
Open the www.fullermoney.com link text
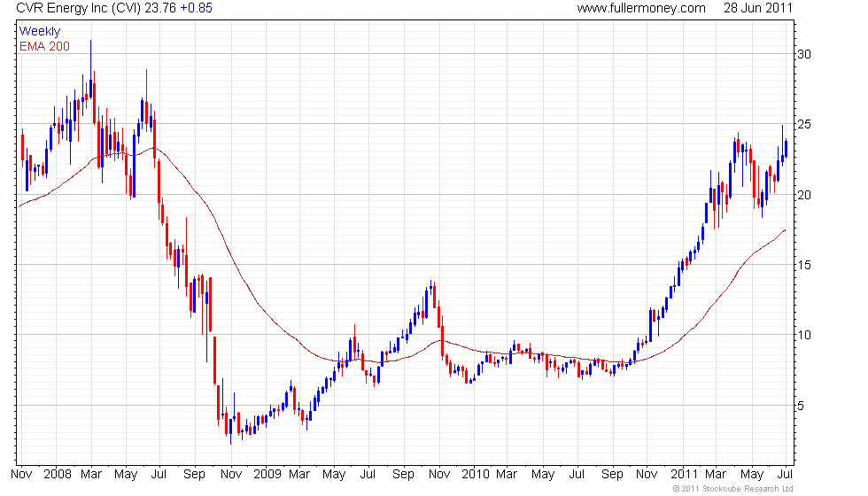point(641,8)
